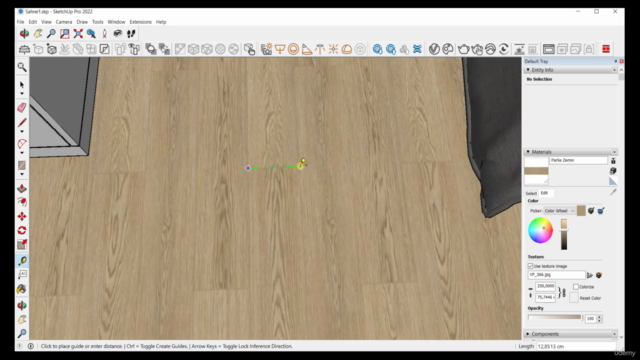Open the Edit menu
This screenshot has width=640, height=360.
[x=33, y=22]
